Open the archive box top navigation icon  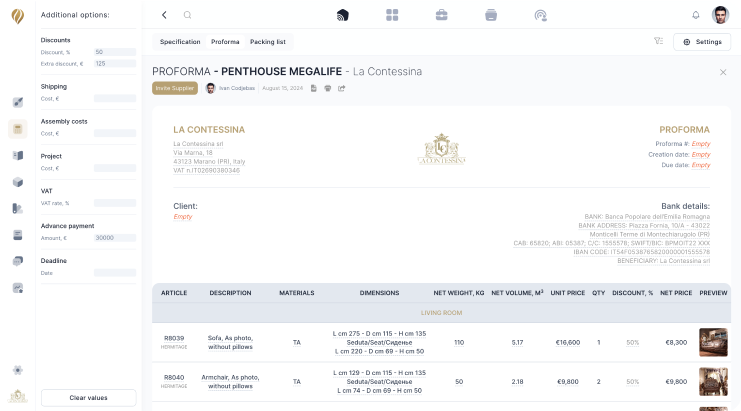click(x=491, y=15)
